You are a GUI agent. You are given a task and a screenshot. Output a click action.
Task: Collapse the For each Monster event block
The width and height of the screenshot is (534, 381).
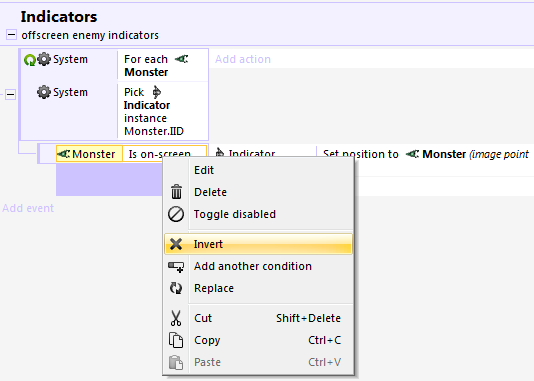pyautogui.click(x=10, y=94)
